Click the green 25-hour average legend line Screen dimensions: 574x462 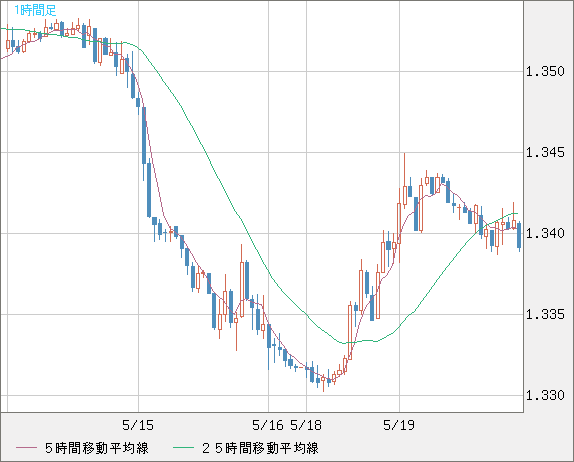pyautogui.click(x=183, y=448)
